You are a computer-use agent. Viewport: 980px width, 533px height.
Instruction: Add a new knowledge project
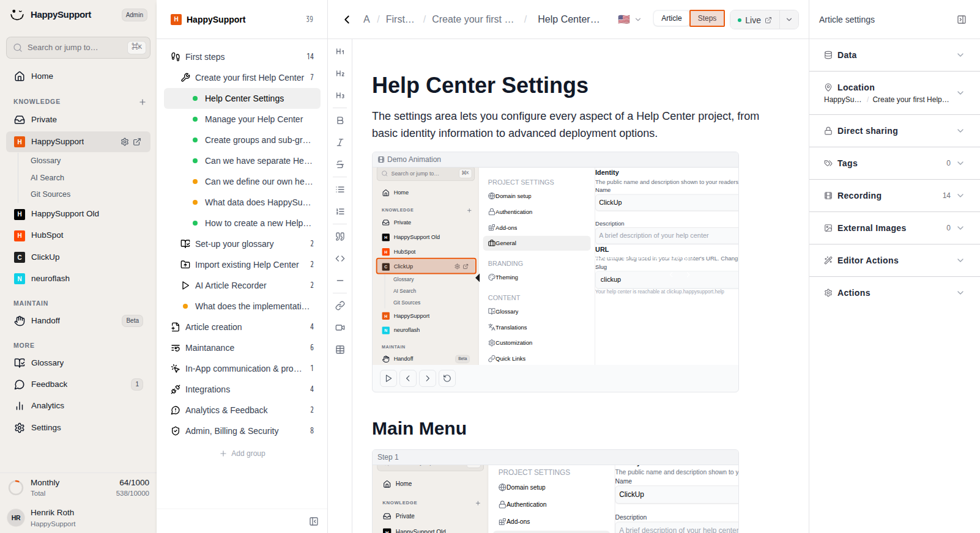pyautogui.click(x=143, y=102)
